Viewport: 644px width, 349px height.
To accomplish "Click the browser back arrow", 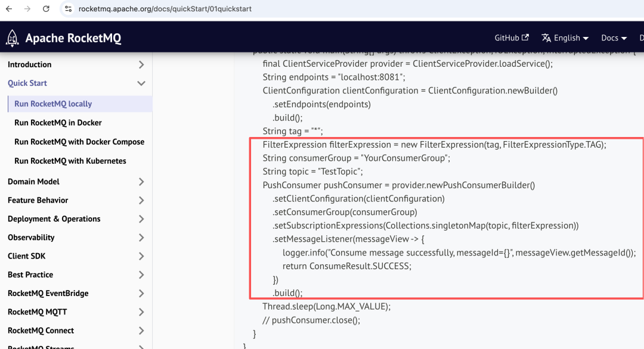I will 9,8.
